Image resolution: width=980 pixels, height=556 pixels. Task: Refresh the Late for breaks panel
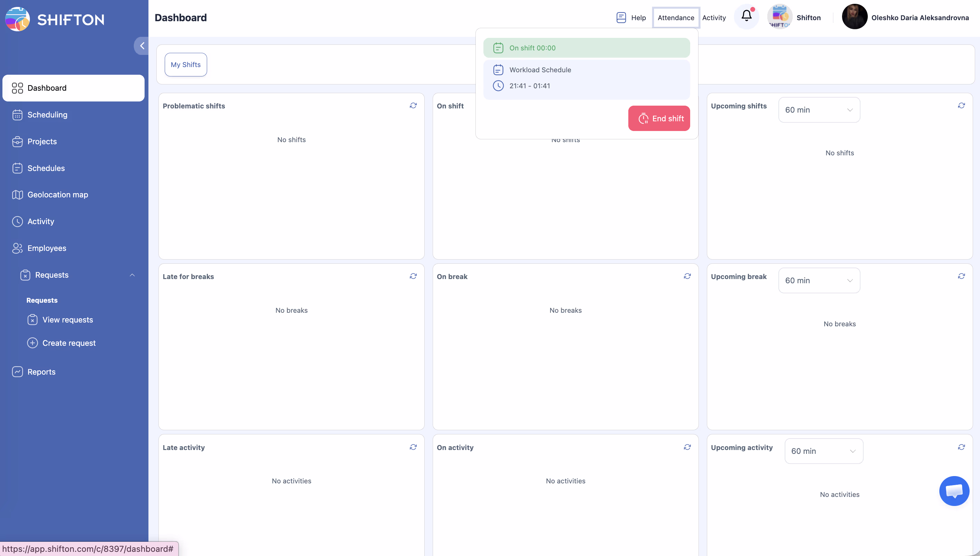413,276
